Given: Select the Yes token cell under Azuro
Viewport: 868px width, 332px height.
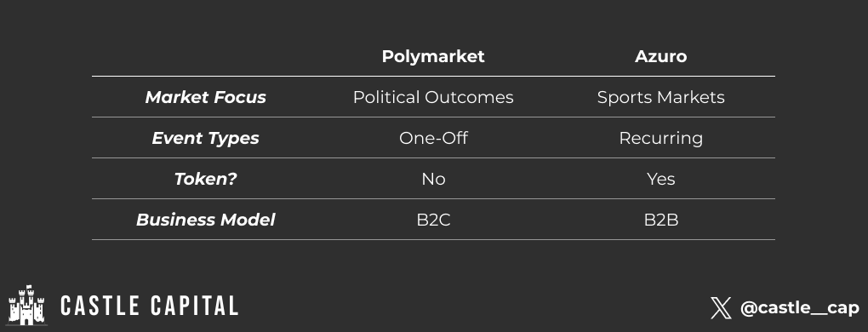Looking at the screenshot, I should click(x=660, y=180).
